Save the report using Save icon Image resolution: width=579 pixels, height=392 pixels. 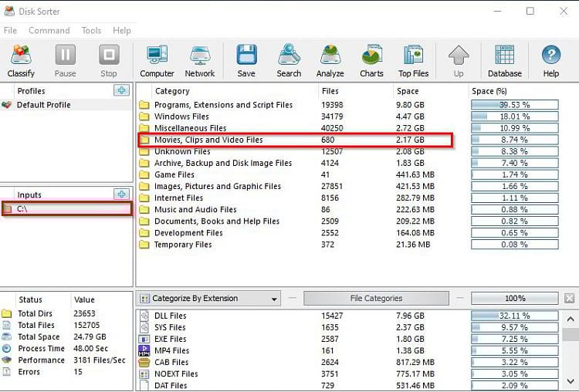tap(246, 60)
